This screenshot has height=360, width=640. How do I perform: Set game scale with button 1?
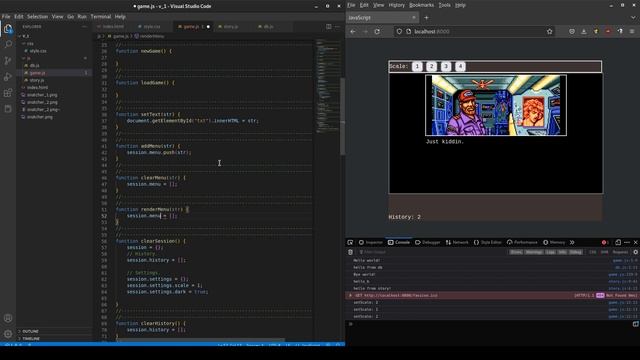417,67
